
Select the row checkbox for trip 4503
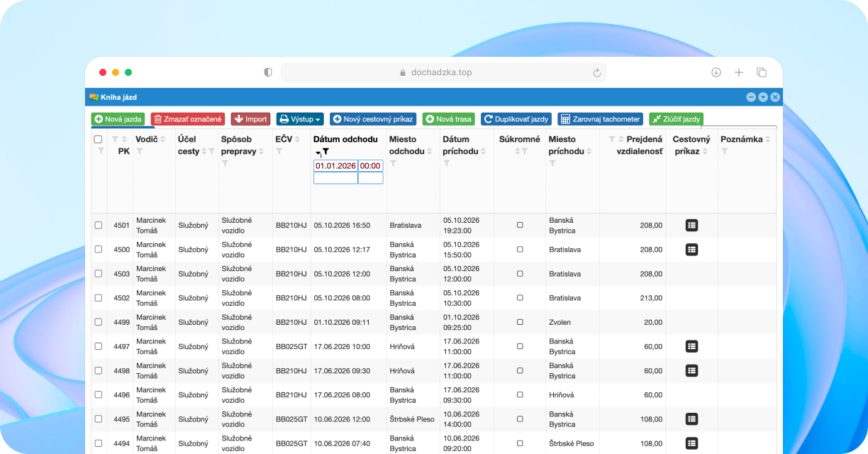[x=99, y=274]
